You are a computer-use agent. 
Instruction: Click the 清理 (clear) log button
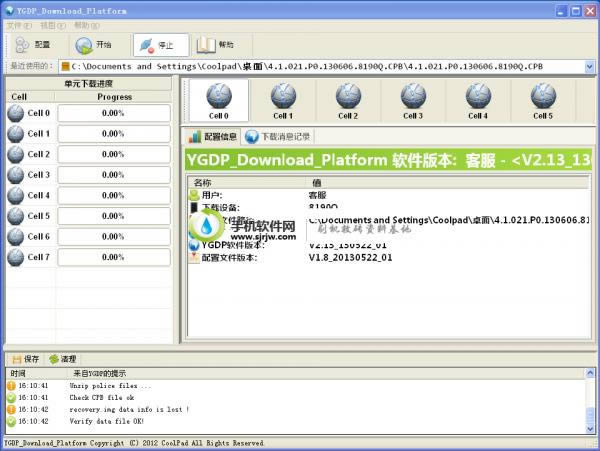coord(62,358)
